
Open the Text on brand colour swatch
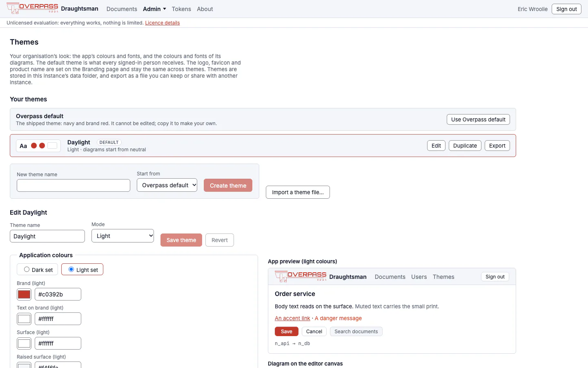(24, 319)
